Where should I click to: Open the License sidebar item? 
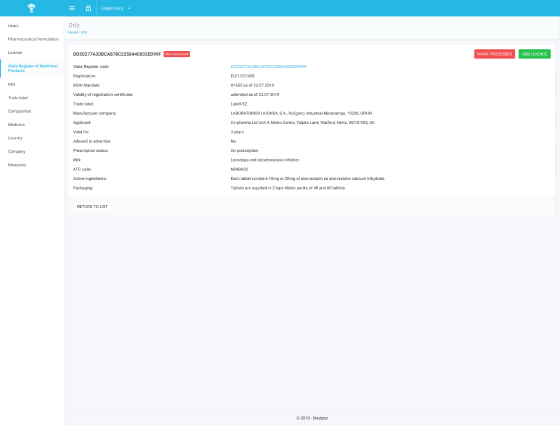tap(15, 52)
